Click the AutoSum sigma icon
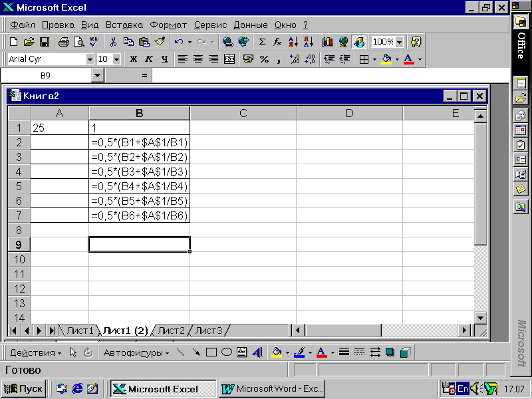 tap(262, 42)
